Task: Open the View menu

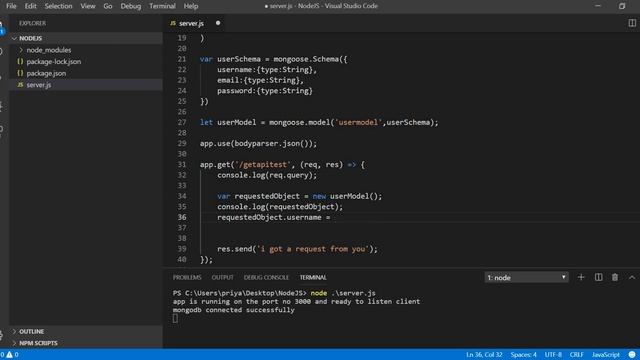Action: pyautogui.click(x=88, y=6)
